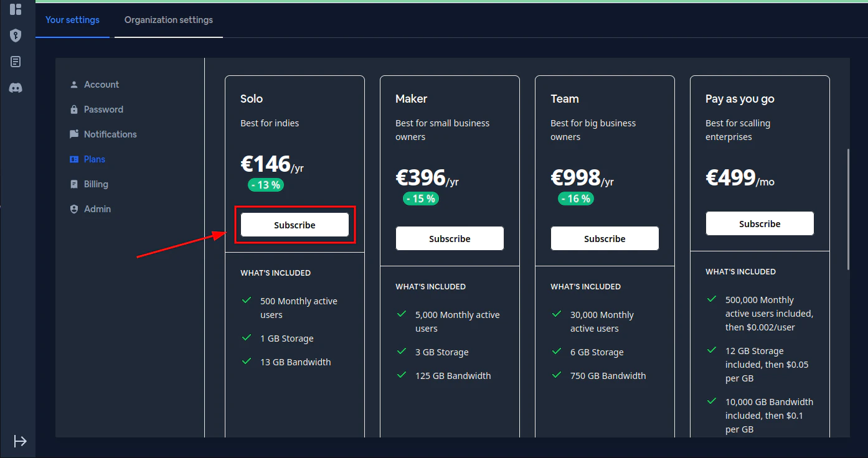Click the Plans card icon
The image size is (868, 458).
click(74, 159)
